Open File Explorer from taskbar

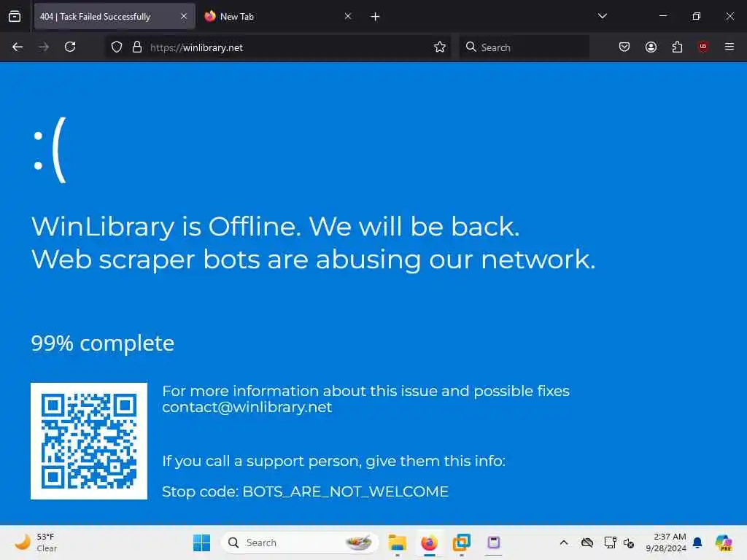pos(398,542)
